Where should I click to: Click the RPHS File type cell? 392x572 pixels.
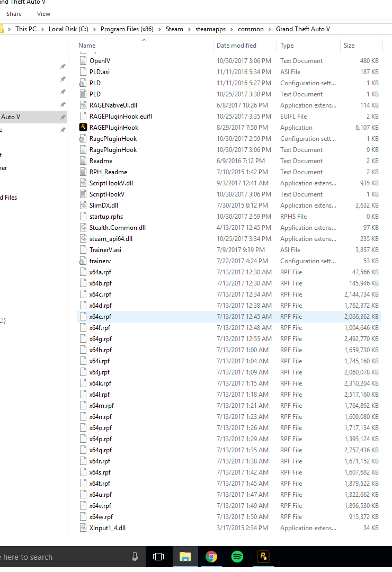pyautogui.click(x=293, y=217)
